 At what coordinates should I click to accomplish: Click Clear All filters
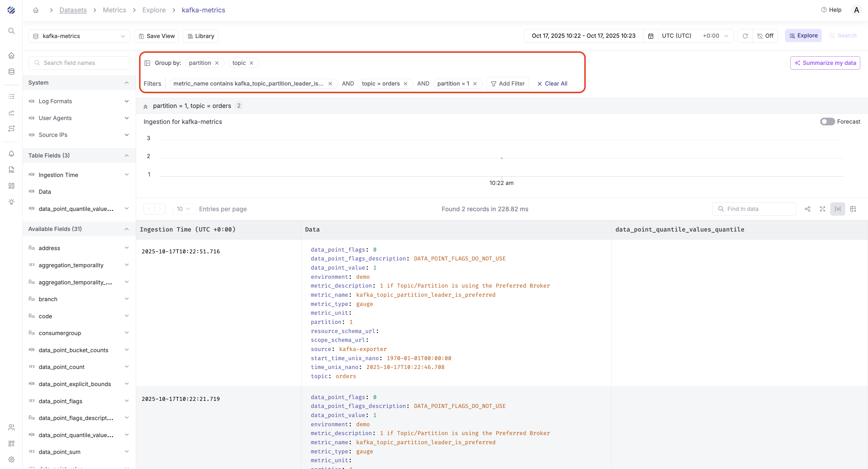tap(552, 83)
